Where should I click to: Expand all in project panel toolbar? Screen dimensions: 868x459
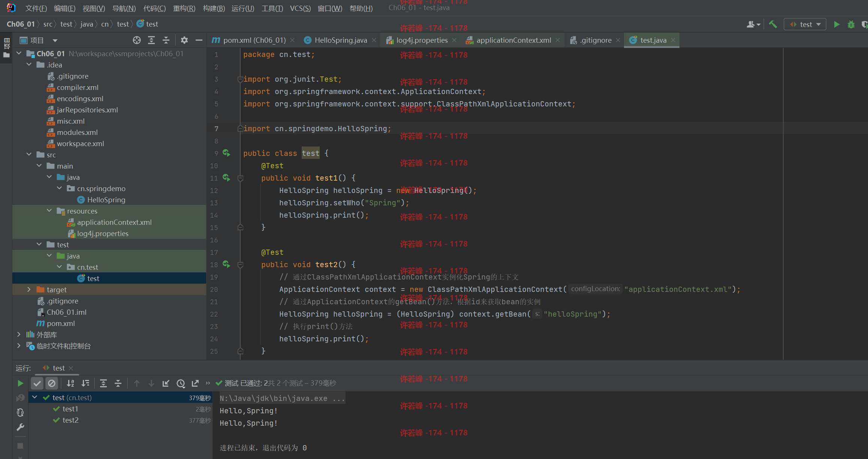151,40
